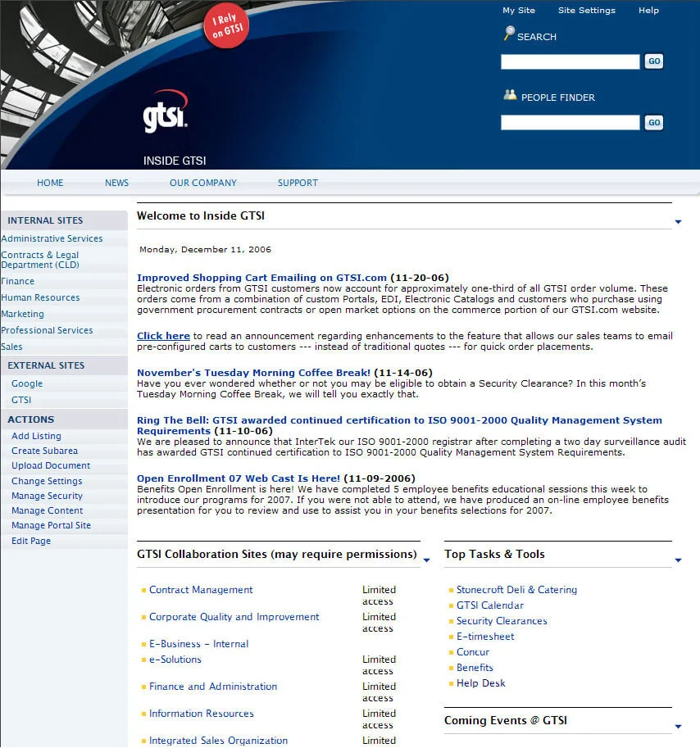700x748 pixels.
Task: Expand Top Tasks & Tools menu arrow
Action: tap(678, 560)
